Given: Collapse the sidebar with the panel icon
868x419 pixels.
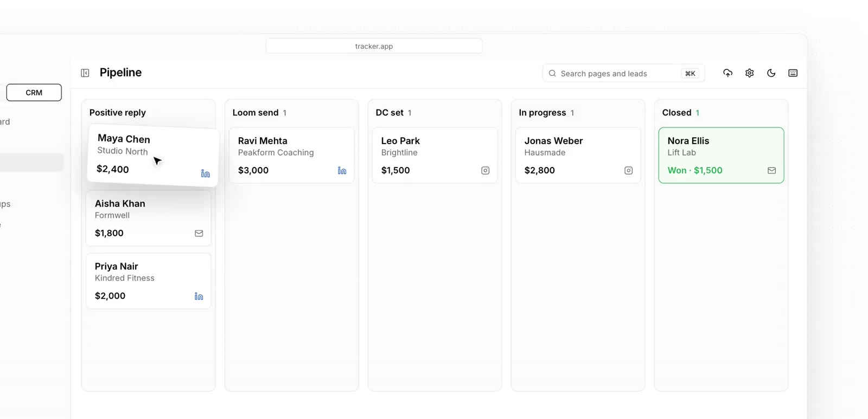Looking at the screenshot, I should tap(85, 73).
